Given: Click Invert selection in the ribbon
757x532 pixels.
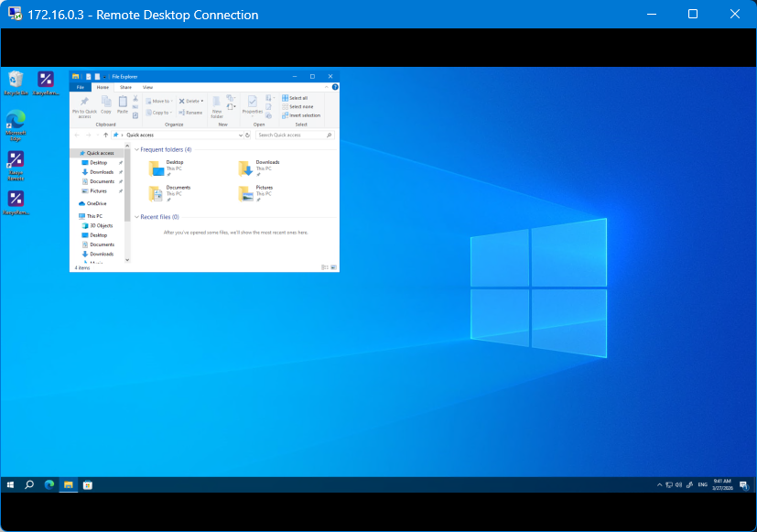Looking at the screenshot, I should pyautogui.click(x=301, y=115).
